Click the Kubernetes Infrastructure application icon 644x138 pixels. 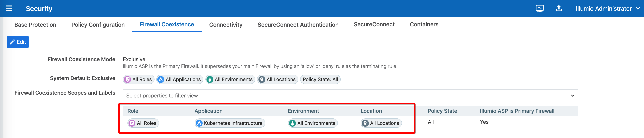pos(199,123)
